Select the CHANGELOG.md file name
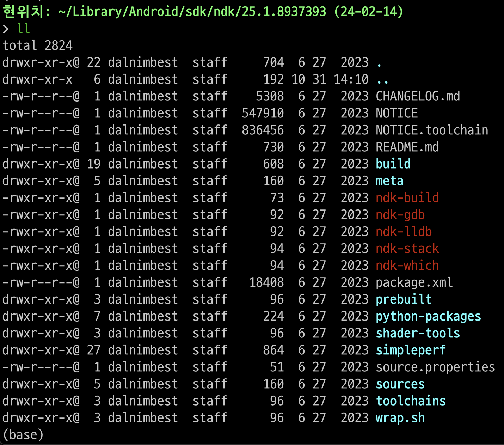 click(418, 96)
